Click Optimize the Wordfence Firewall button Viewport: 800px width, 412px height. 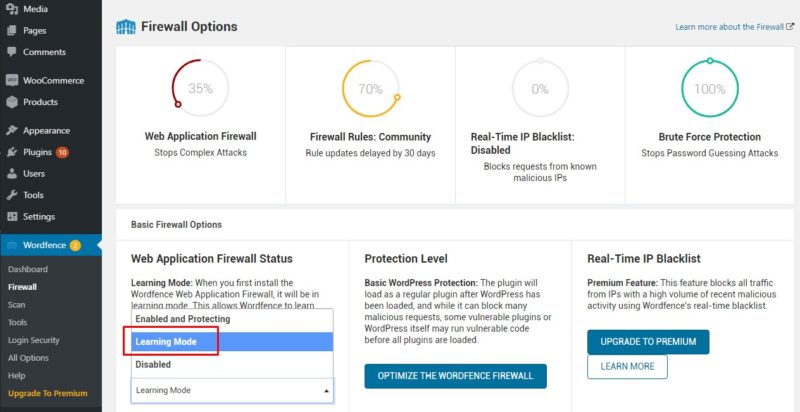[x=456, y=376]
